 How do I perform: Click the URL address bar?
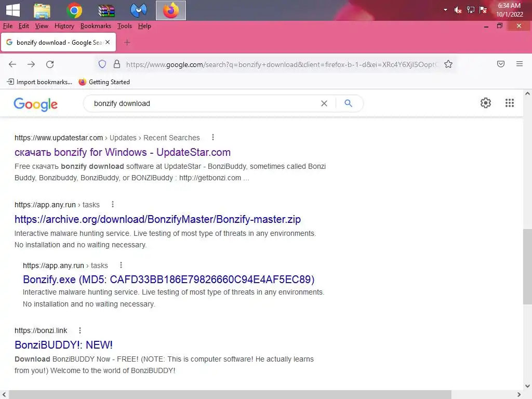pos(282,64)
